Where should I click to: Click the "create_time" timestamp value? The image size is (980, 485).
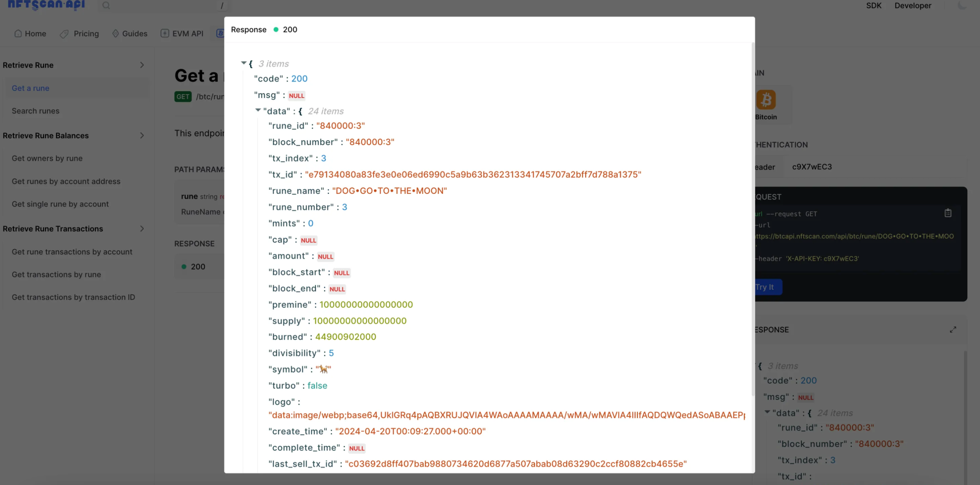pyautogui.click(x=410, y=431)
